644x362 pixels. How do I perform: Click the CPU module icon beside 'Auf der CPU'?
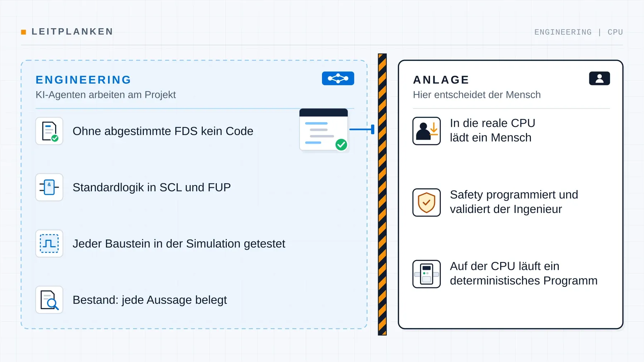point(426,274)
